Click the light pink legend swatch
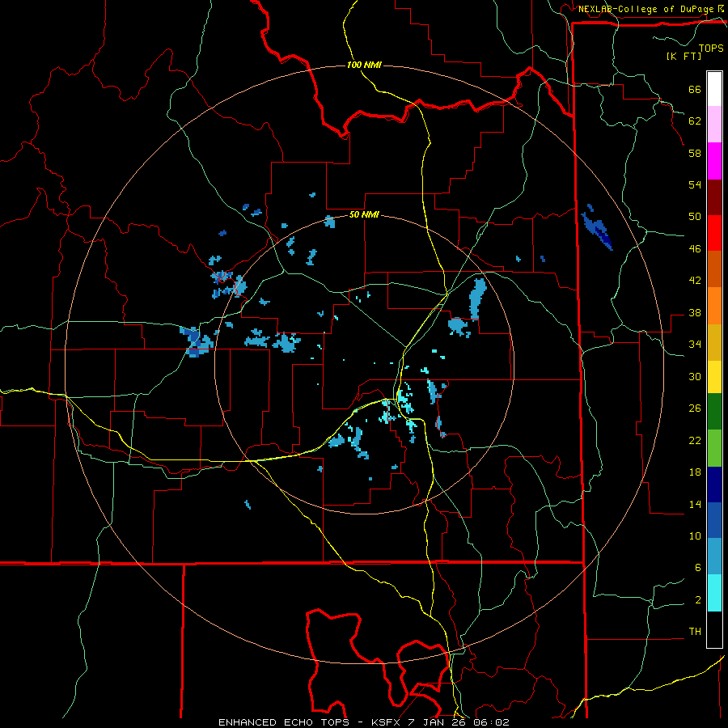Screen dimensions: 728x728 (714, 125)
